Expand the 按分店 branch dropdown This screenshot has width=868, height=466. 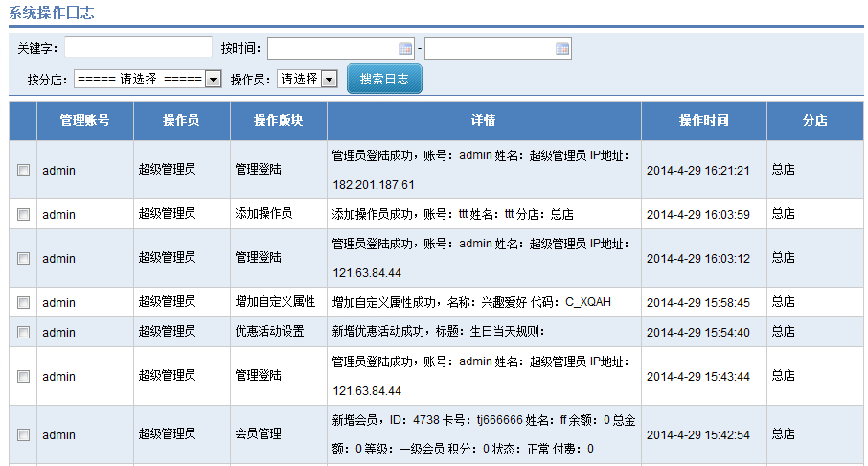(x=148, y=79)
